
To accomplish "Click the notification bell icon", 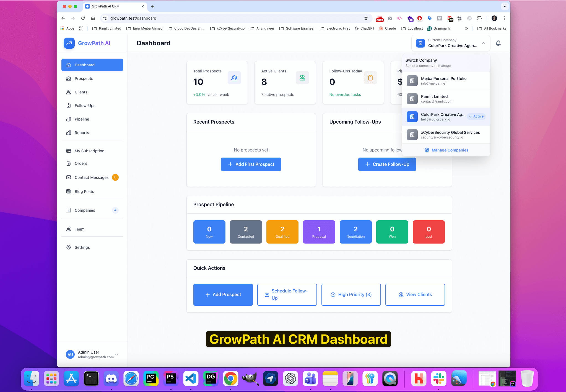I will pyautogui.click(x=498, y=43).
